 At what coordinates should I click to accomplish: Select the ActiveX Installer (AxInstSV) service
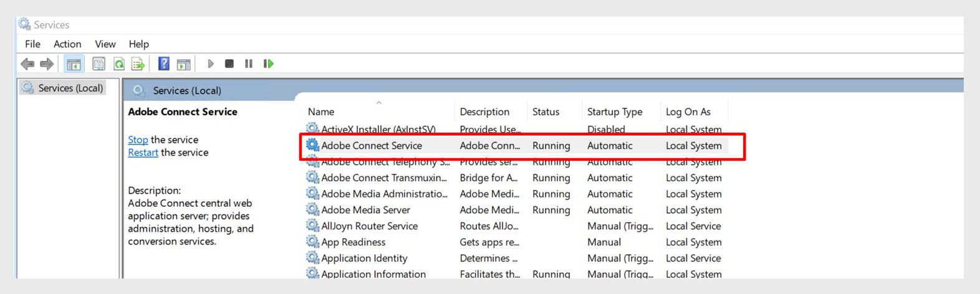[378, 130]
